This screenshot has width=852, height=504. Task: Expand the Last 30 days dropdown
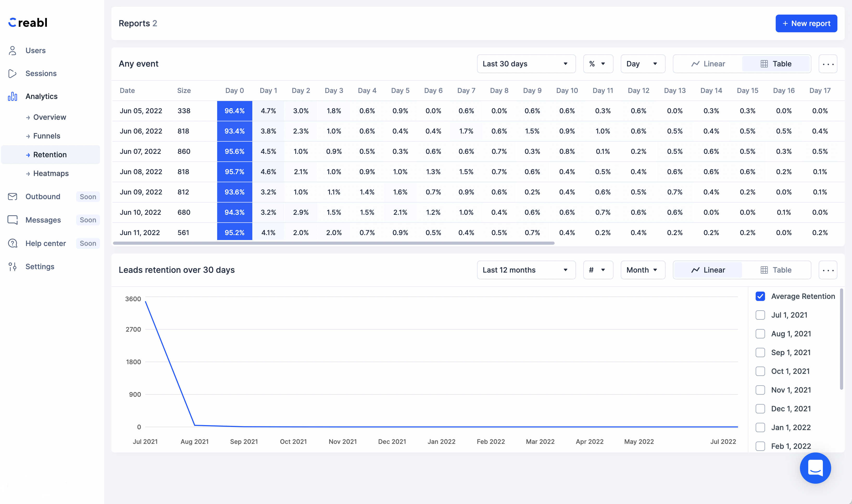526,64
